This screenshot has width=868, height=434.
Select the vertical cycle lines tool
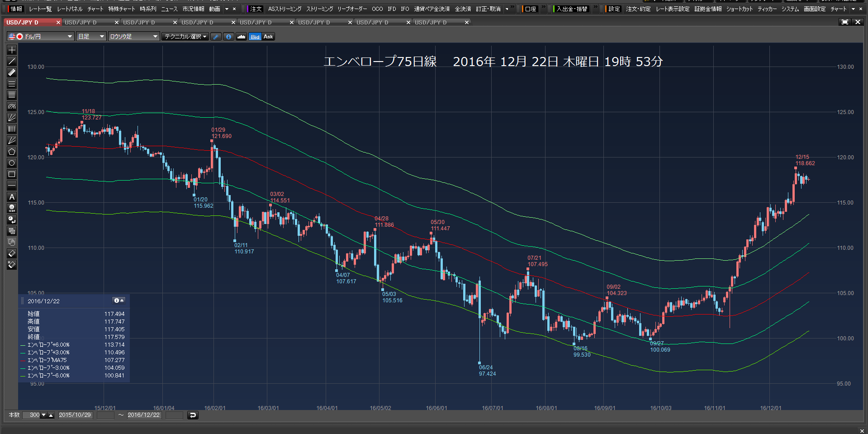pyautogui.click(x=12, y=129)
